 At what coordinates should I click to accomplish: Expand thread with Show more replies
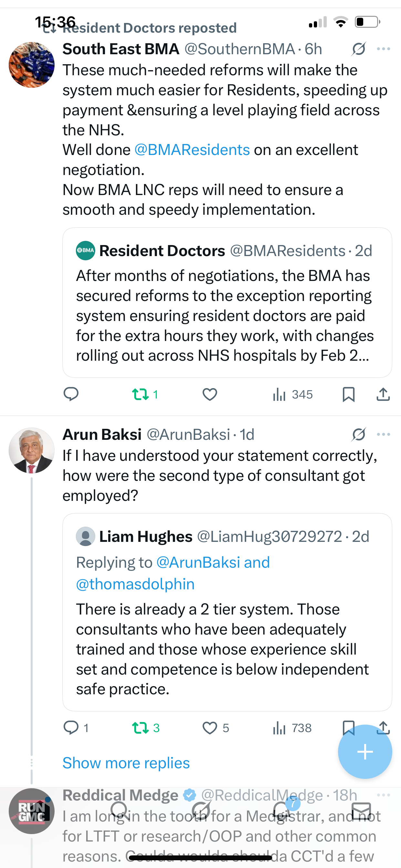126,763
